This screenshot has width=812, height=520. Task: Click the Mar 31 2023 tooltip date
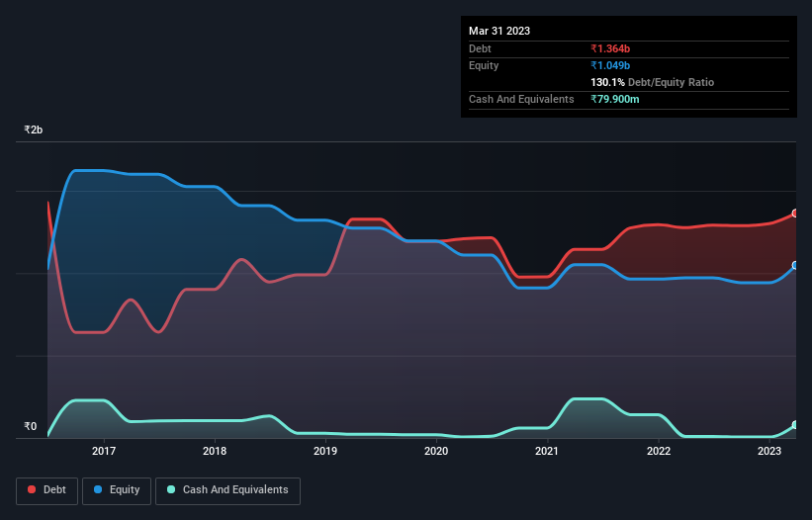[499, 31]
